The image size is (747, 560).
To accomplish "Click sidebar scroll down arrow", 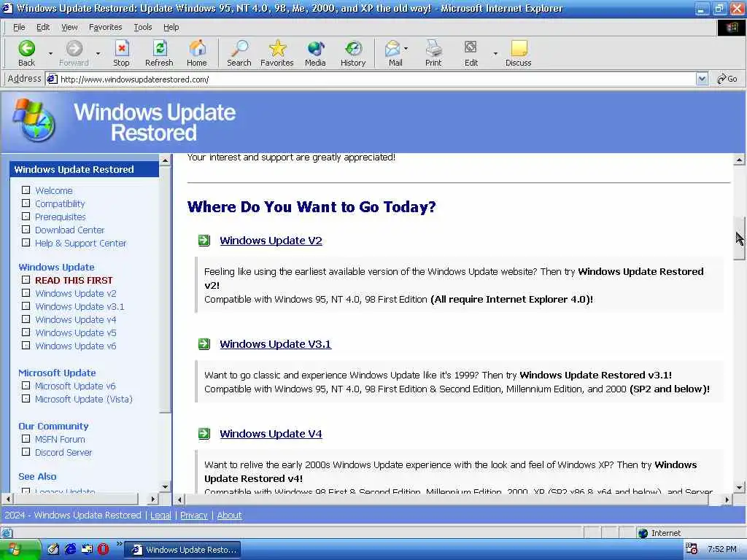I will click(x=165, y=486).
